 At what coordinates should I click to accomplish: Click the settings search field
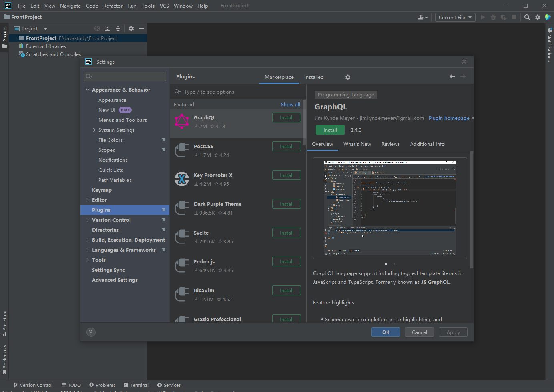(125, 76)
